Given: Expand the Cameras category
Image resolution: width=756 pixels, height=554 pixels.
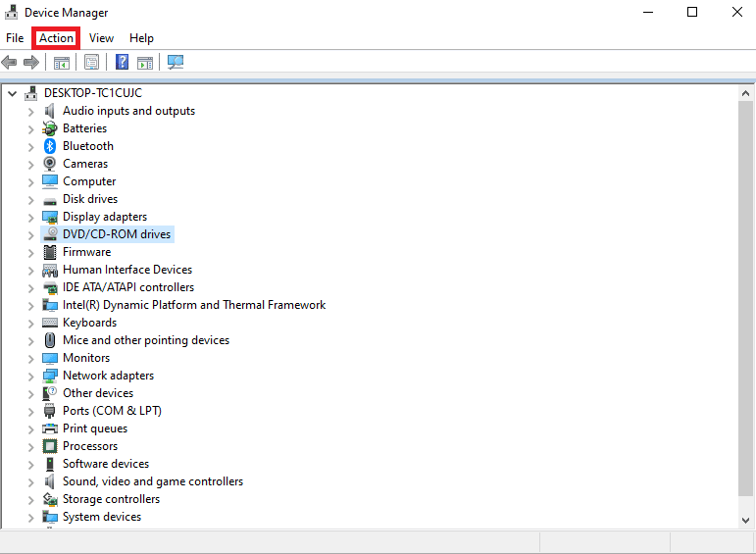Looking at the screenshot, I should [x=30, y=165].
